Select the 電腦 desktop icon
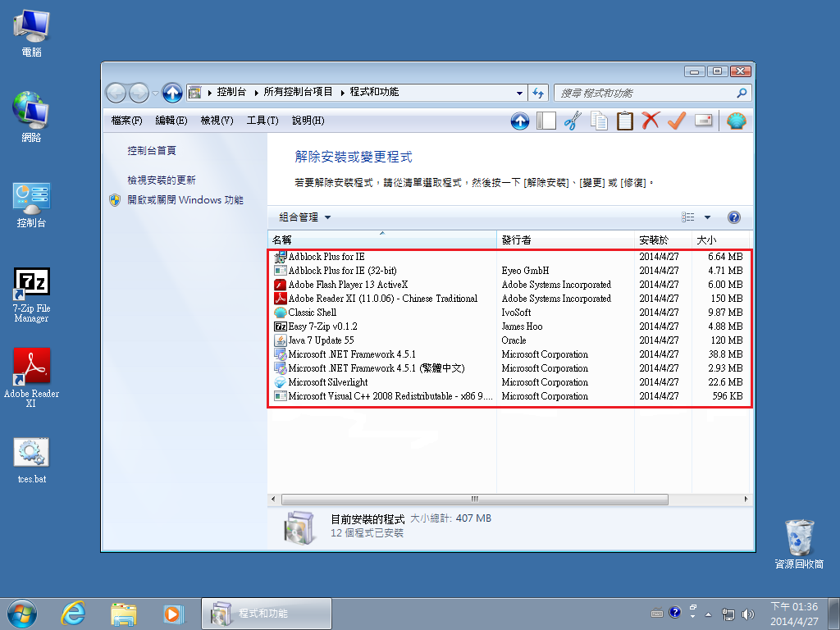Image resolution: width=840 pixels, height=630 pixels. (32, 33)
